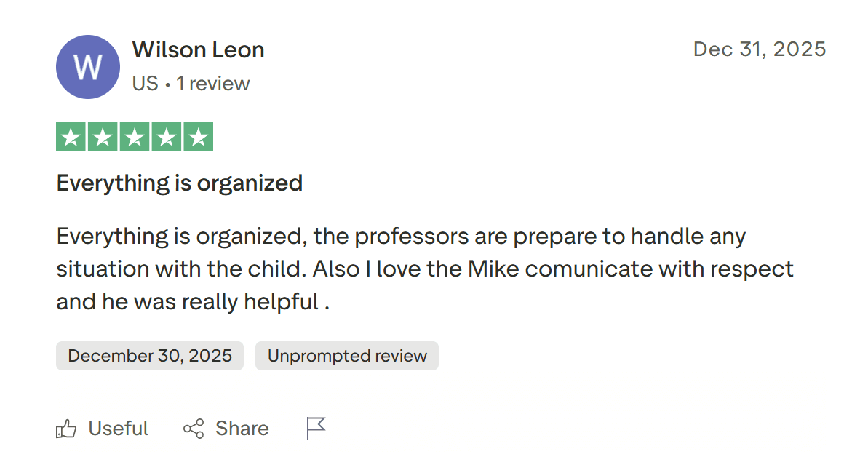Click the fourth rating star

[x=167, y=137]
